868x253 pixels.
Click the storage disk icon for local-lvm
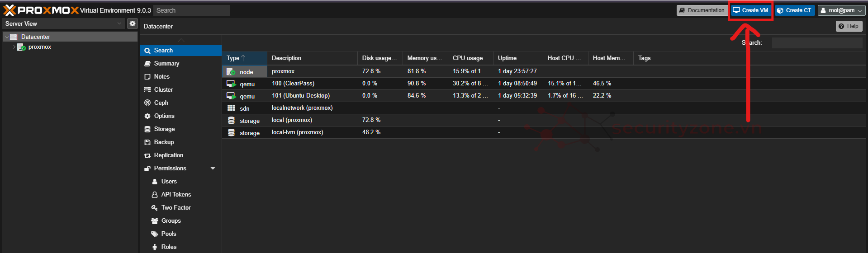click(x=231, y=132)
